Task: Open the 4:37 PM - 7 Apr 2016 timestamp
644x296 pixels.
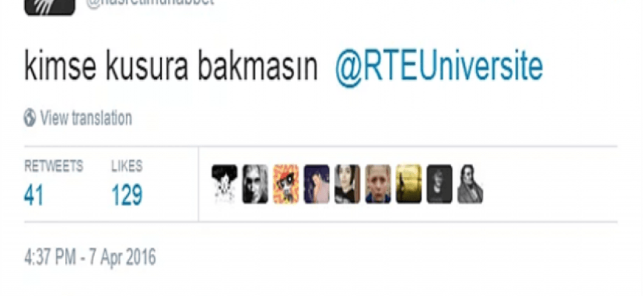Action: [x=90, y=258]
